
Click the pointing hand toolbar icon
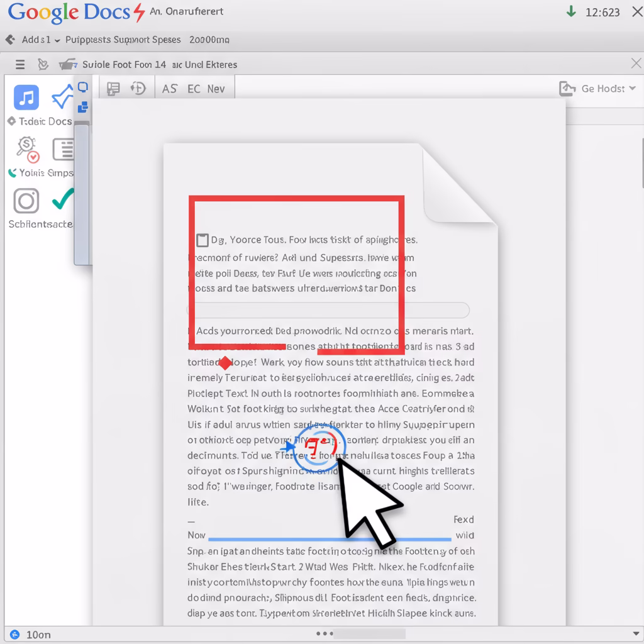[x=68, y=65]
